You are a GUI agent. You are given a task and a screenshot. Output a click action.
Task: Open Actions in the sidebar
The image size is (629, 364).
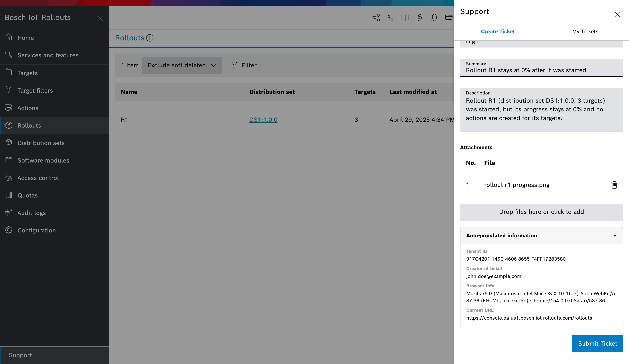(x=54, y=108)
